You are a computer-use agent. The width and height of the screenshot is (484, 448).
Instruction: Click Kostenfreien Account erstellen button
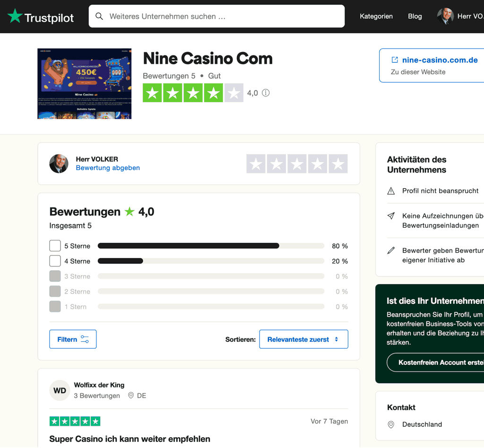[x=435, y=362]
